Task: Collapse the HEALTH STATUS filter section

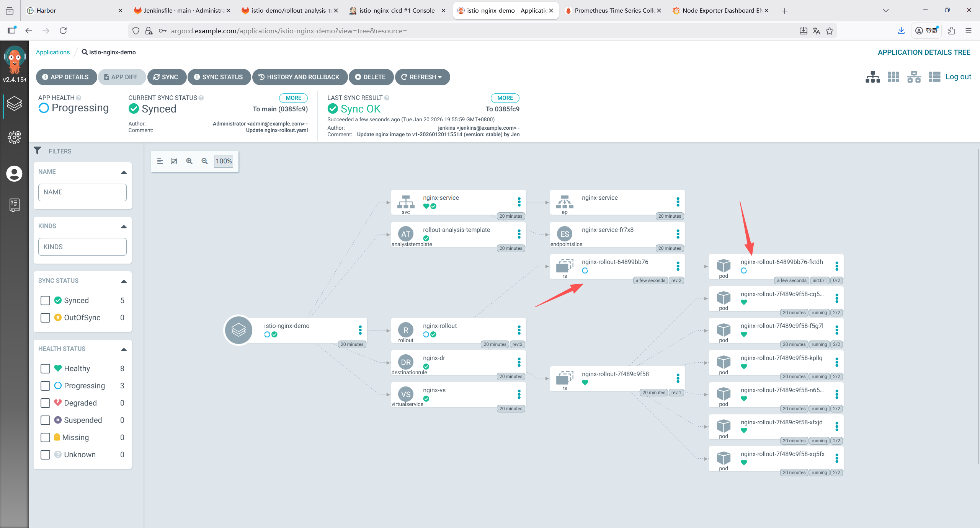Action: (x=124, y=349)
